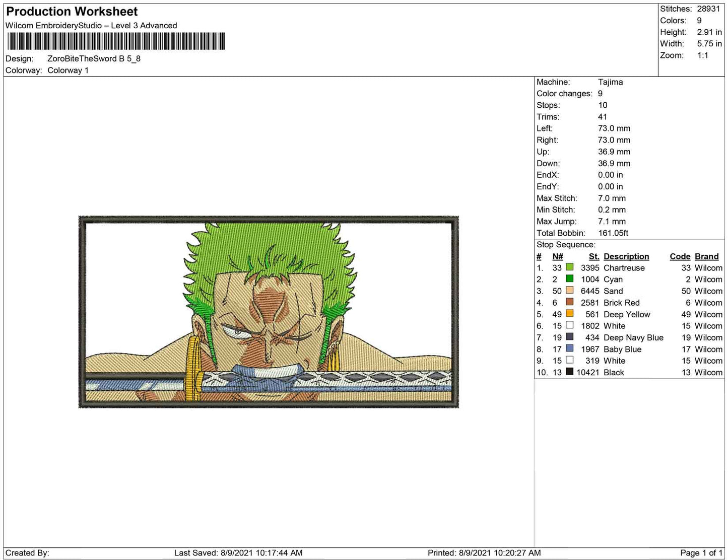Image resolution: width=728 pixels, height=560 pixels.
Task: Click the "Sand" description text
Action: point(613,291)
